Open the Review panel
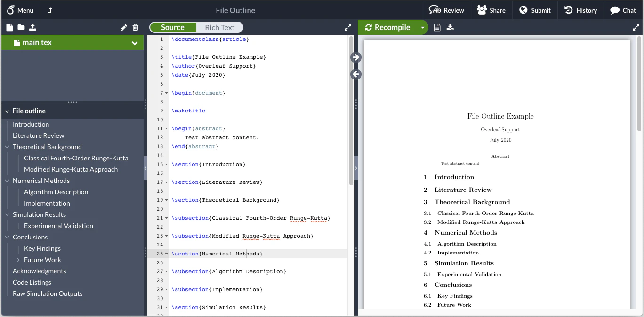The image size is (644, 317). pyautogui.click(x=446, y=9)
